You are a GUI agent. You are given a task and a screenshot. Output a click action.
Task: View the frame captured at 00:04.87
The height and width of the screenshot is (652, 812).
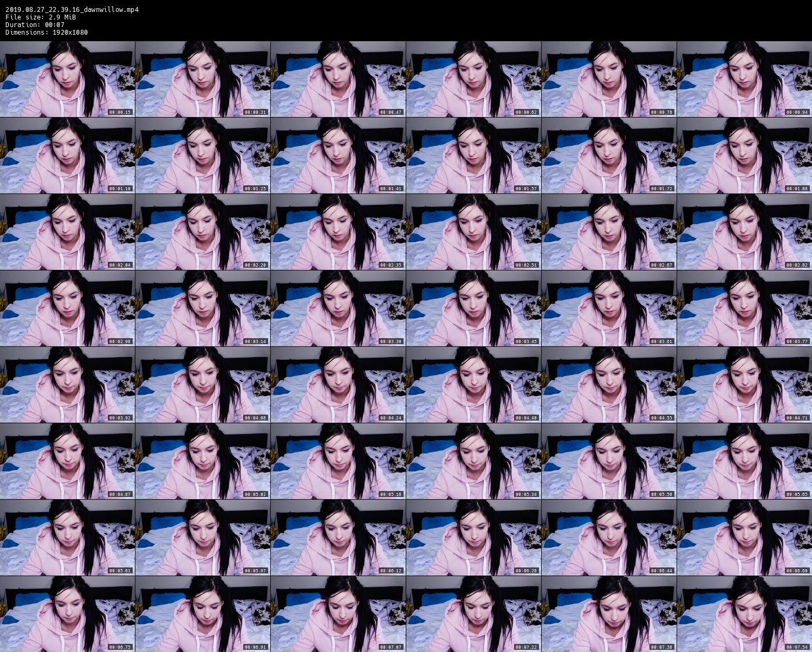point(67,461)
